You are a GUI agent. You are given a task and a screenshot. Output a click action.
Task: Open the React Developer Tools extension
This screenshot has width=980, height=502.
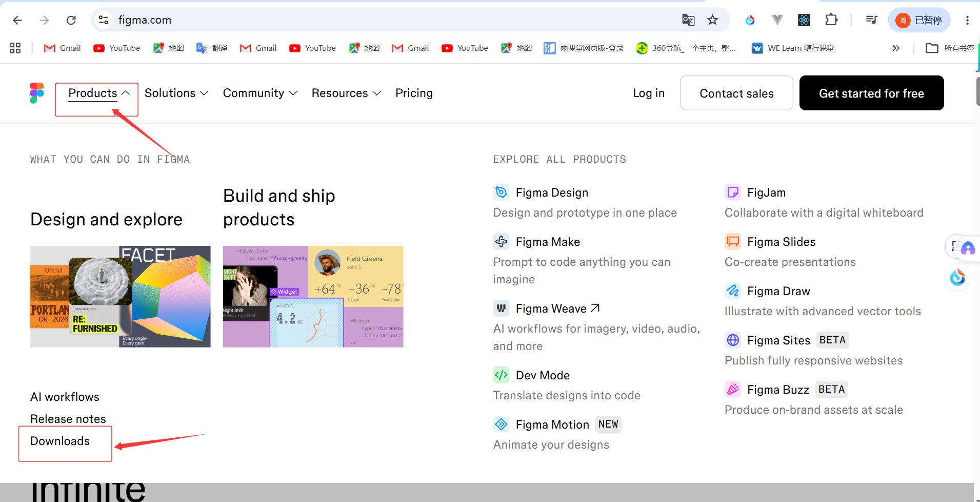(804, 20)
